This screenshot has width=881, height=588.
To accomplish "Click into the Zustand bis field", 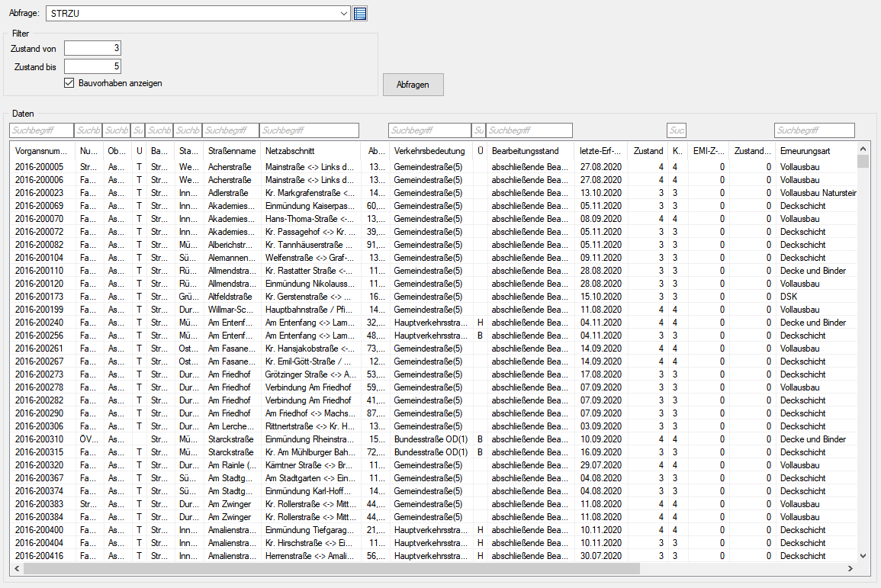I will pyautogui.click(x=92, y=66).
